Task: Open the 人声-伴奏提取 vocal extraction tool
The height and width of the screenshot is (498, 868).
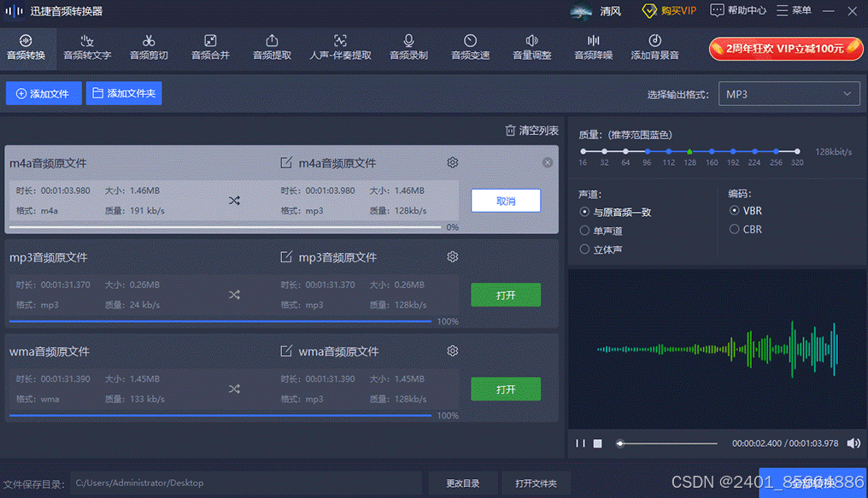Action: (x=340, y=48)
